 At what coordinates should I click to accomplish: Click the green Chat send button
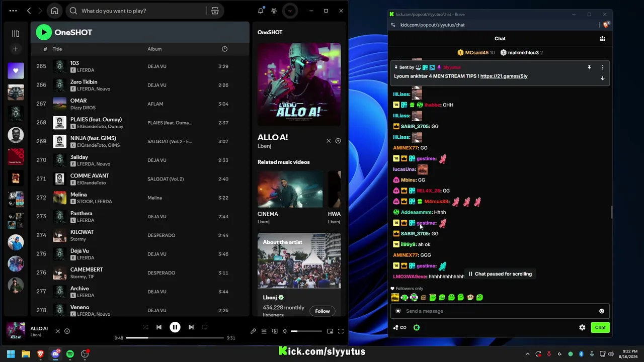click(x=600, y=328)
